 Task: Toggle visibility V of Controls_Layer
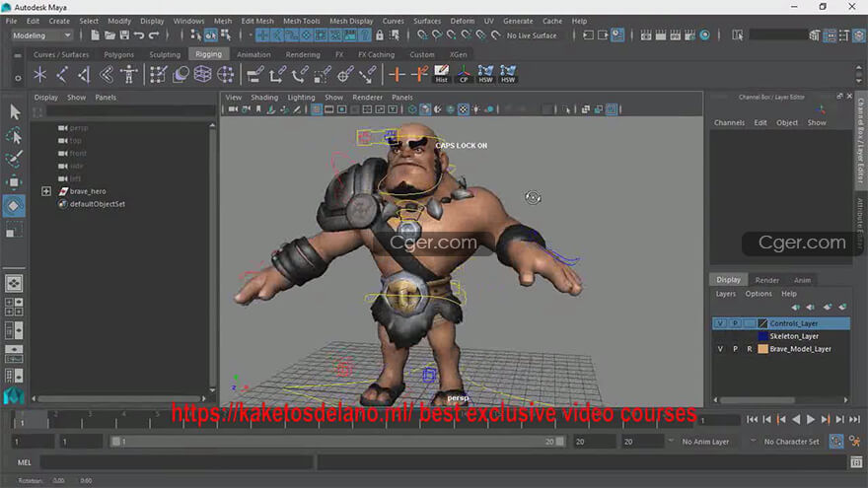click(720, 323)
